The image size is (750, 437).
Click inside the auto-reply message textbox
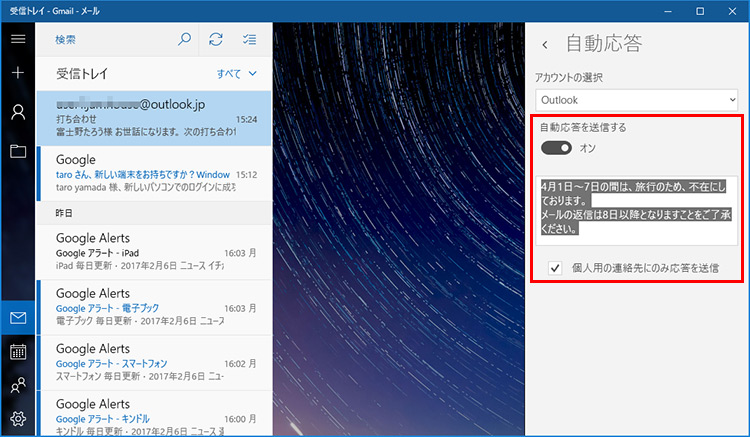point(636,210)
